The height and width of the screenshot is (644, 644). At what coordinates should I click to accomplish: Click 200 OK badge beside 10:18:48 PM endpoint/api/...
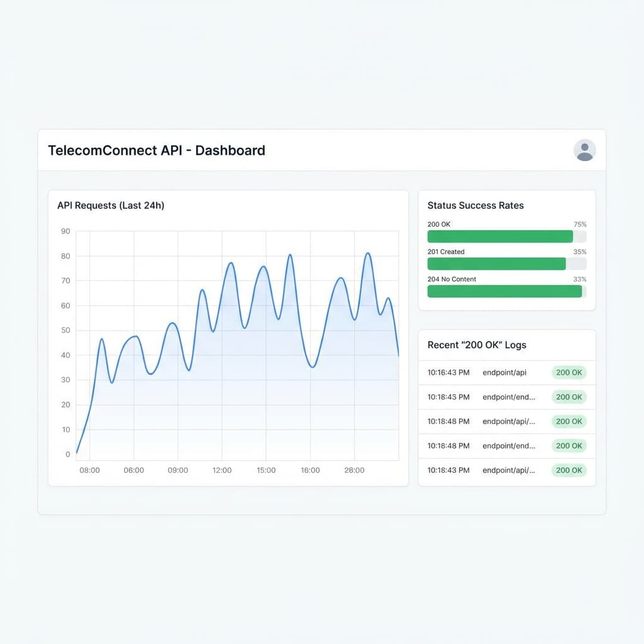coord(569,421)
